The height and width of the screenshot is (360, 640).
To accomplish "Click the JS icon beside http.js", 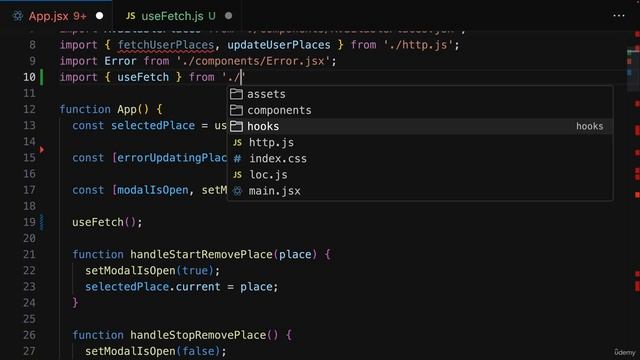I will (x=237, y=142).
